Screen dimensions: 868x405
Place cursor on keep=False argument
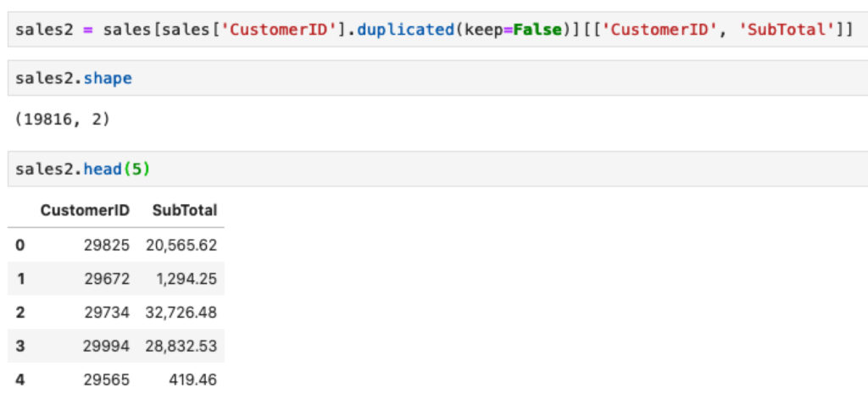[x=511, y=30]
